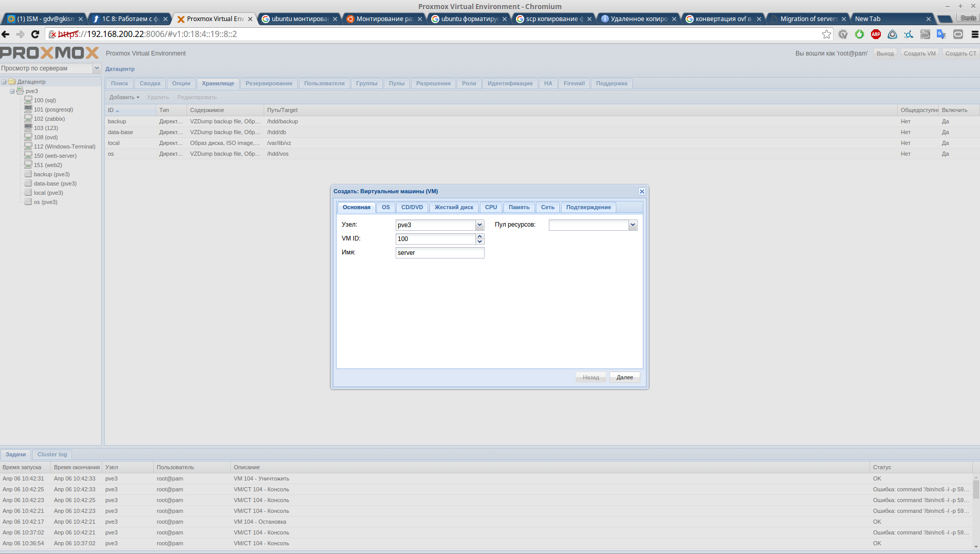The image size is (980, 554).
Task: Click Создать CT button
Action: point(961,53)
